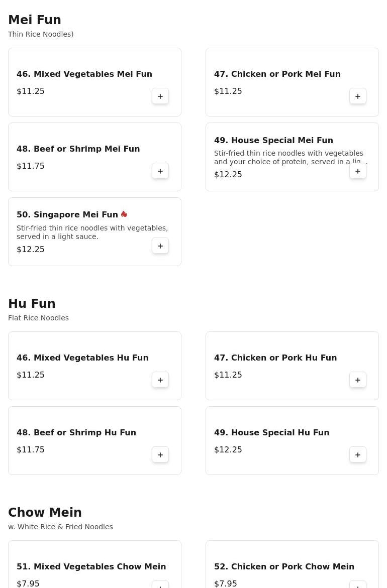Add House Special Hu Fun to cart
The image size is (387, 588).
click(x=358, y=455)
